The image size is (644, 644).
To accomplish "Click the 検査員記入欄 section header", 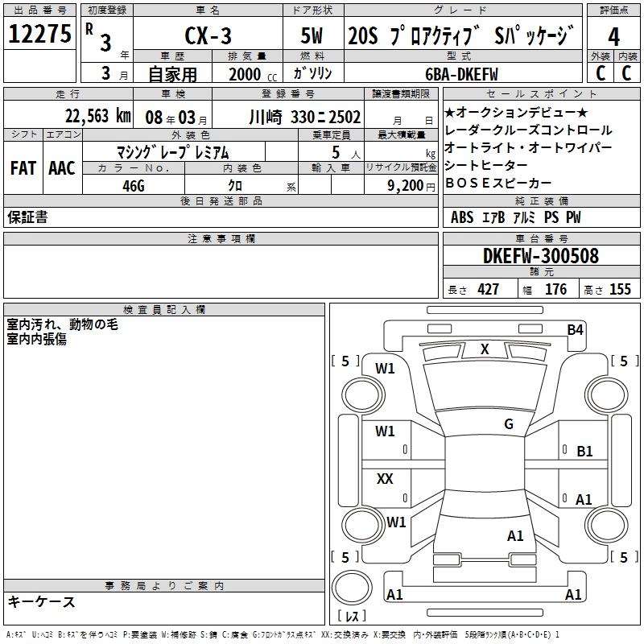I will click(164, 310).
